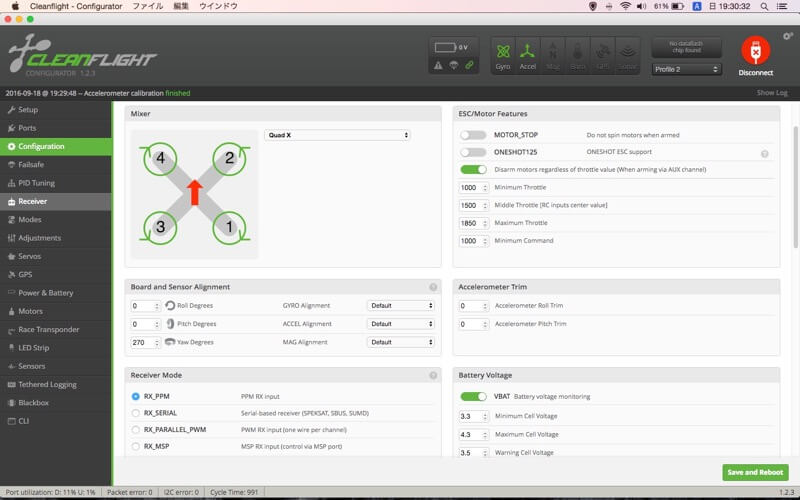800x500 pixels.
Task: Open help icon for Board and Sensor Alignment
Action: pyautogui.click(x=433, y=287)
